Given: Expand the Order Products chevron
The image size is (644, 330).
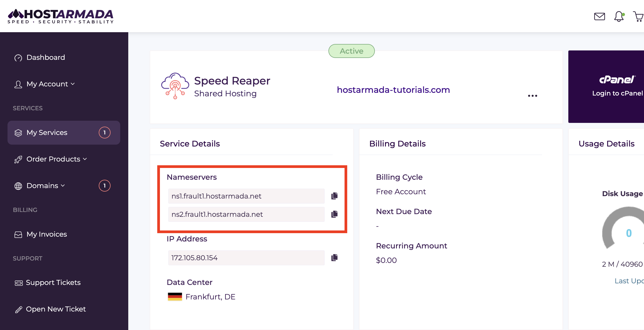Looking at the screenshot, I should coord(85,159).
